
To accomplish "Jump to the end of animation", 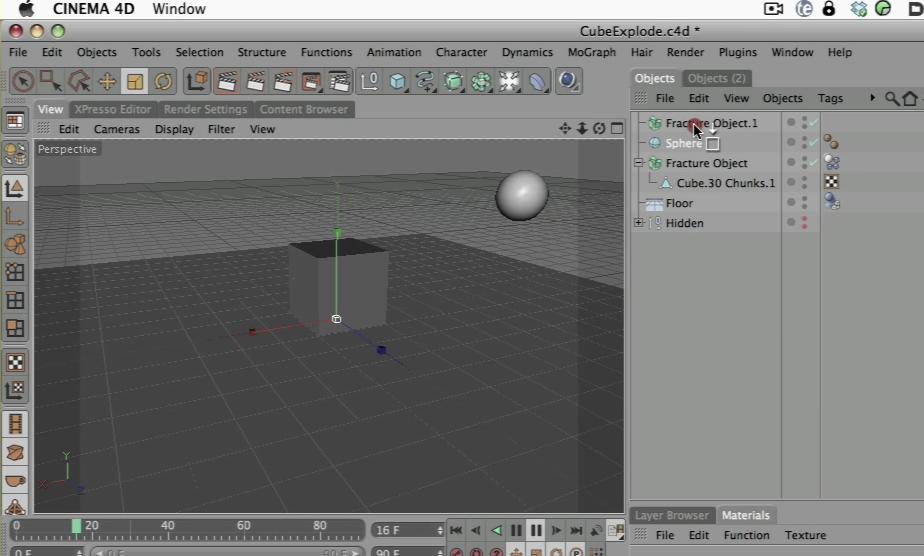I will 576,530.
